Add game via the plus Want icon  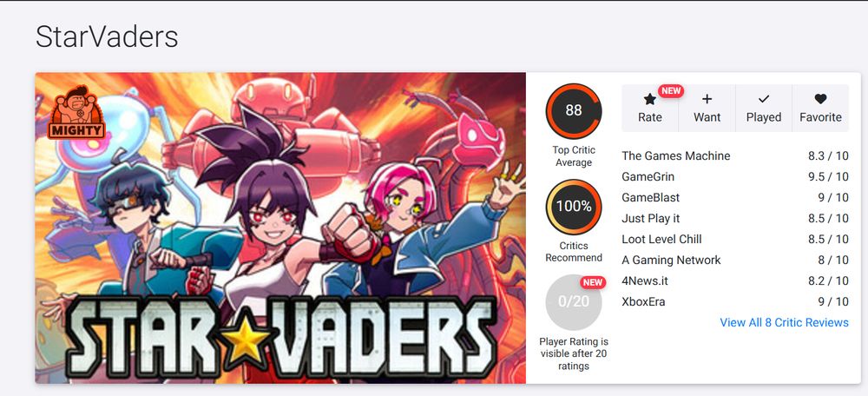coord(707,99)
